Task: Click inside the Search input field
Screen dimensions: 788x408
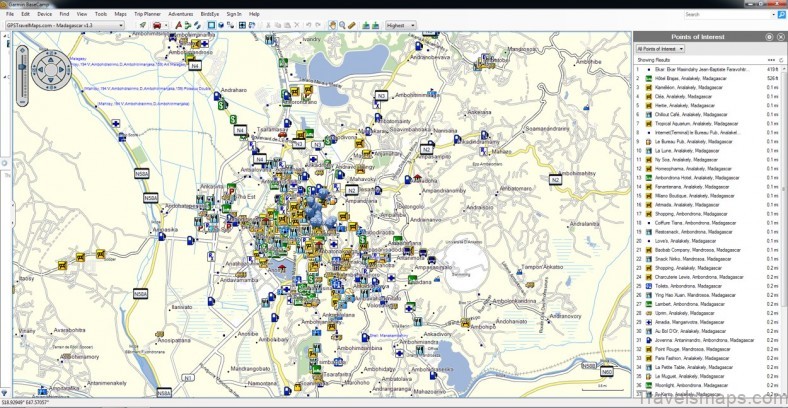Action: [730, 15]
